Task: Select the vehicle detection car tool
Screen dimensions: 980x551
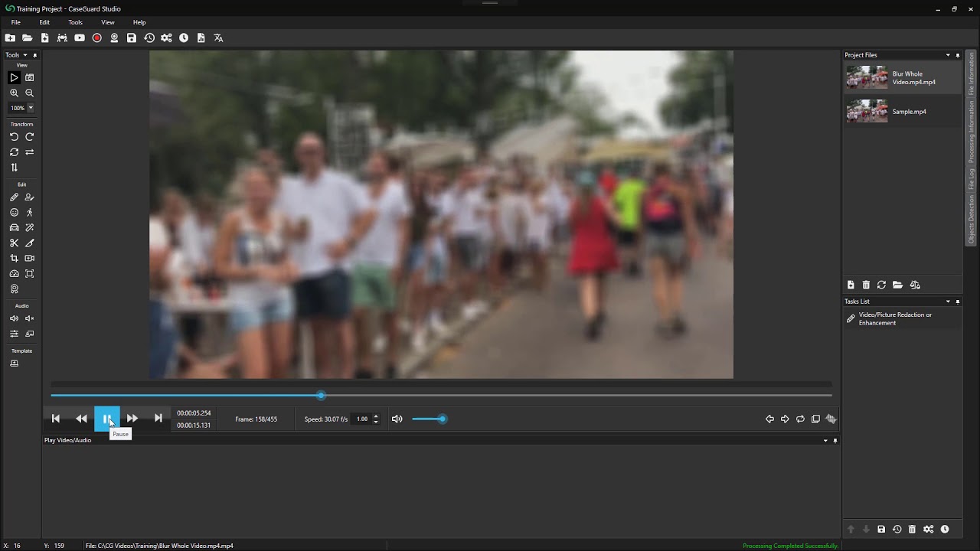Action: point(14,228)
